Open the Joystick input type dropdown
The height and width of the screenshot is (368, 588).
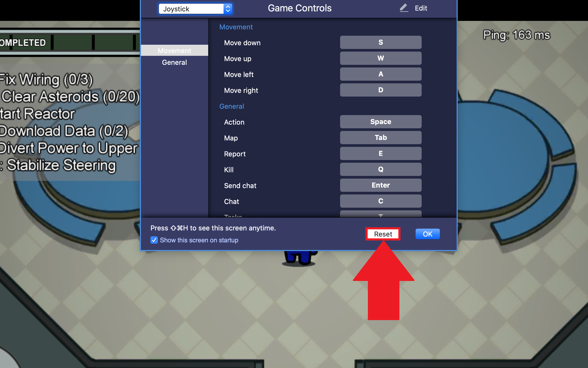[195, 8]
